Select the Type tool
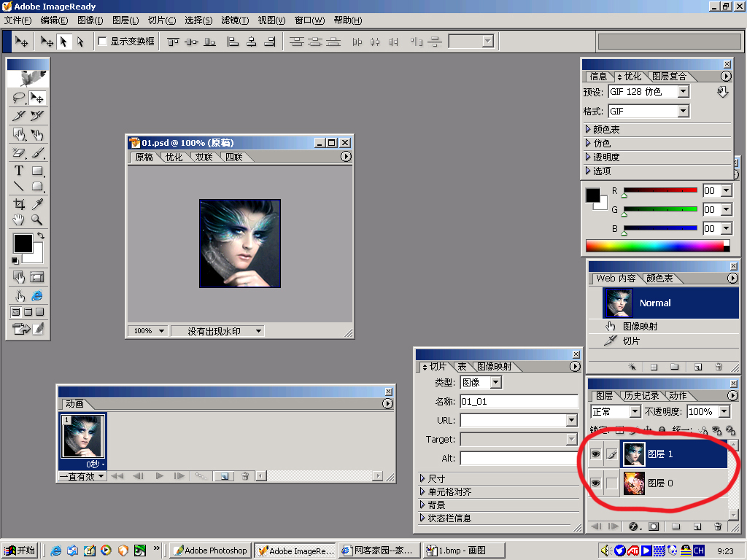 click(x=19, y=171)
